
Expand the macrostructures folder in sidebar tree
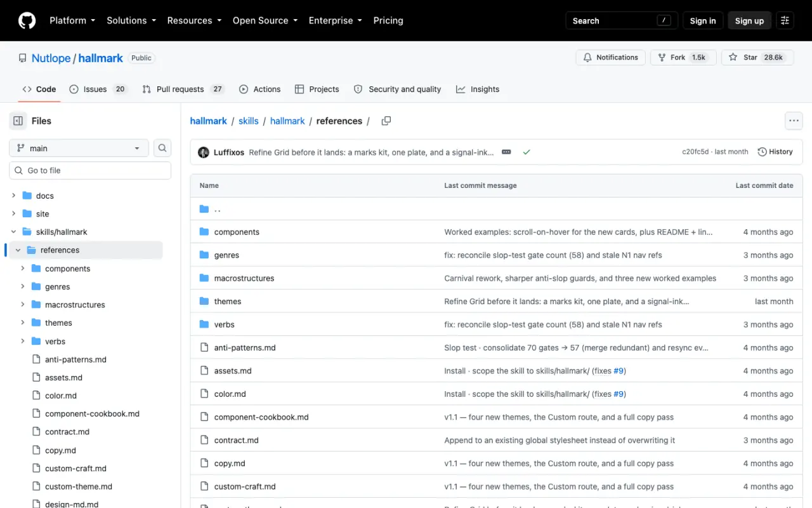[x=23, y=305]
